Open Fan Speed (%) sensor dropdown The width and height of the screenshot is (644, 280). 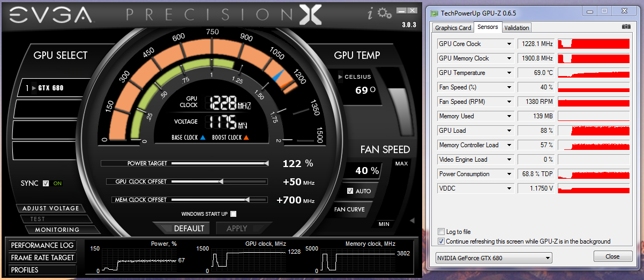(x=510, y=87)
